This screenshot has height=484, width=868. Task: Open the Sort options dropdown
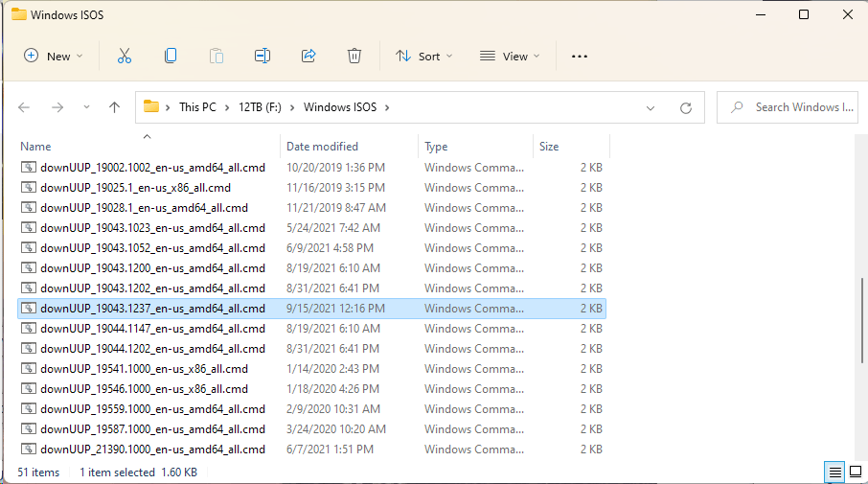424,57
